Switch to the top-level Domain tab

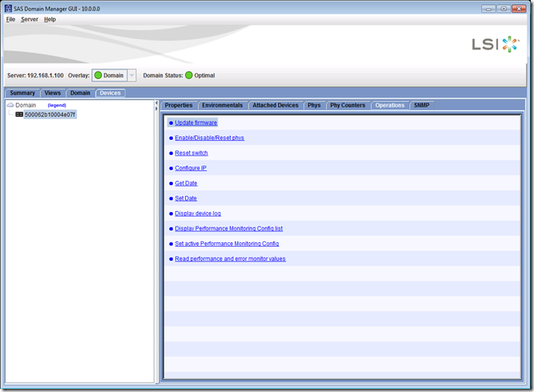80,93
